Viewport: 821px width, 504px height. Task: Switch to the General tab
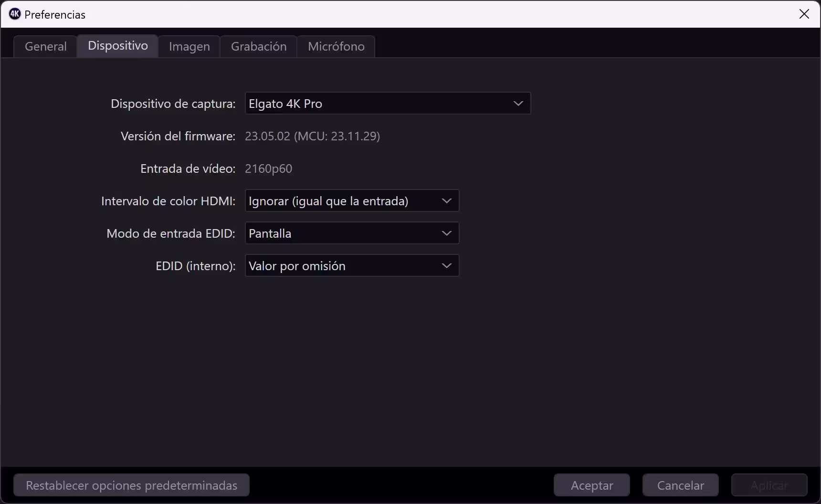click(x=45, y=46)
